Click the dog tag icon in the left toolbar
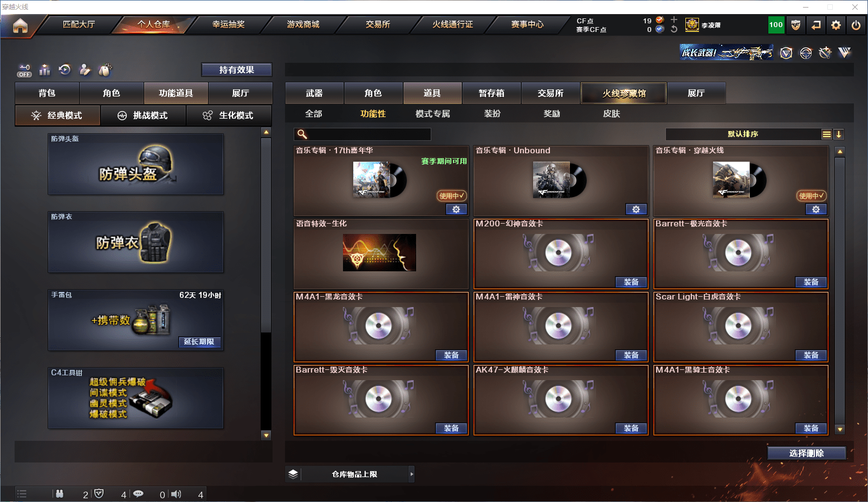The image size is (868, 502). 105,69
